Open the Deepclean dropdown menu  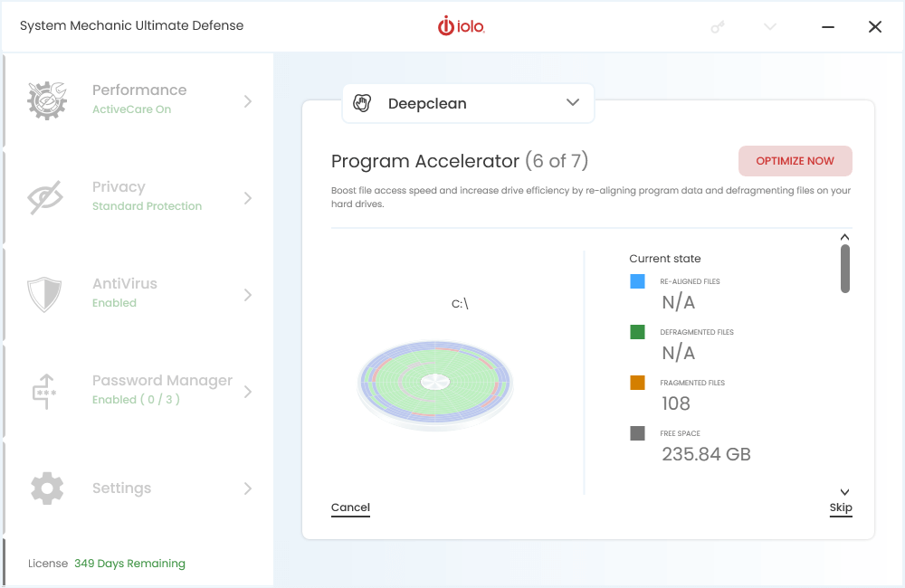pos(572,103)
